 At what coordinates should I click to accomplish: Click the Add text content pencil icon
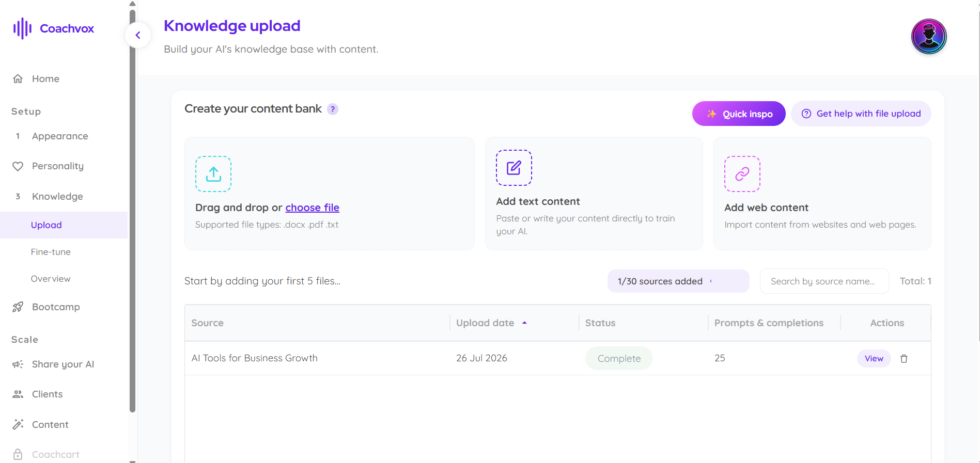point(514,168)
